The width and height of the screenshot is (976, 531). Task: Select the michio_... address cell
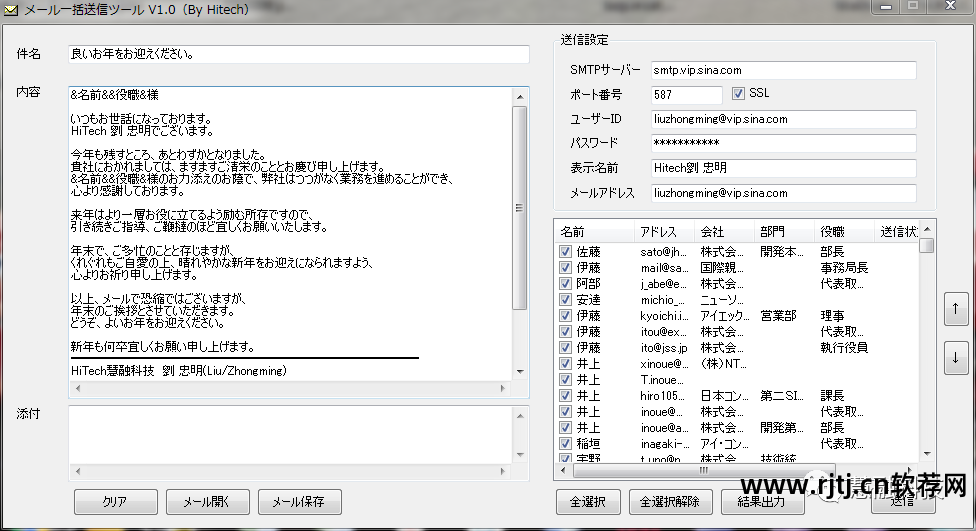[662, 299]
